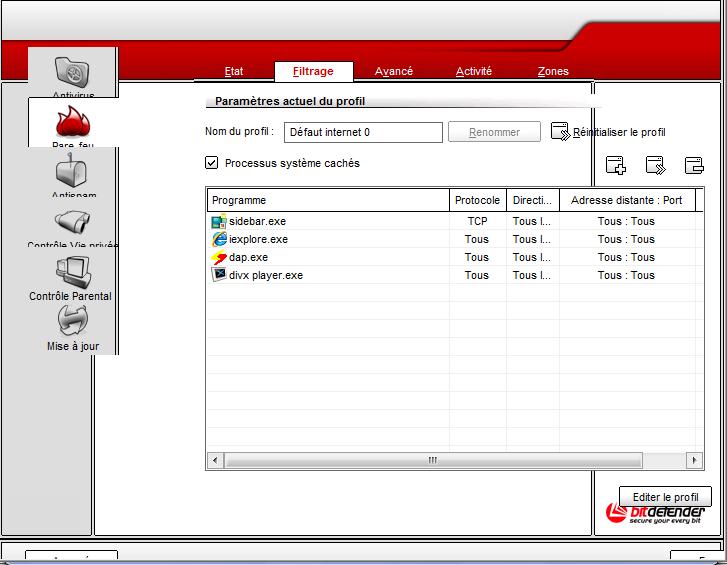Viewport: 727px width, 565px height.
Task: Sort by the Protocole column header
Action: (x=478, y=200)
